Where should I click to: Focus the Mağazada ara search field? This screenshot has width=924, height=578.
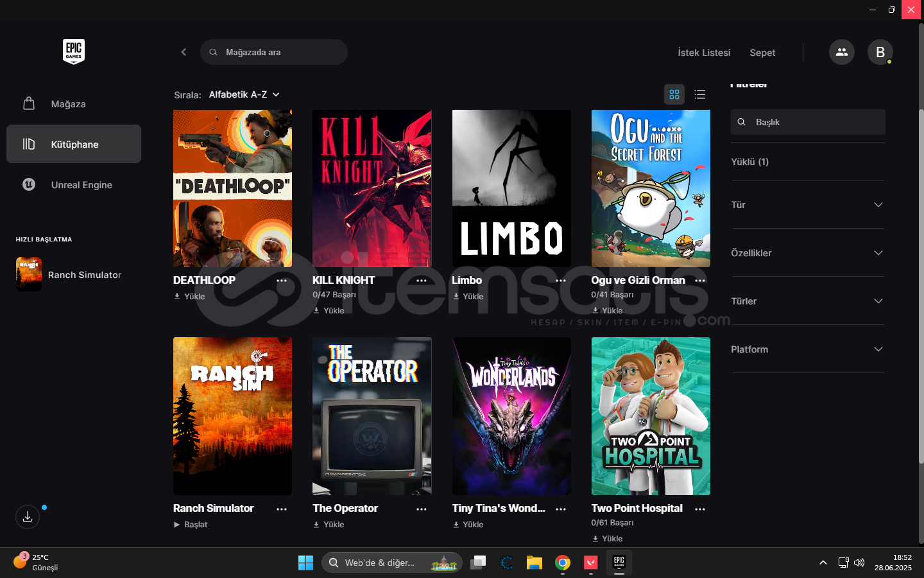274,52
